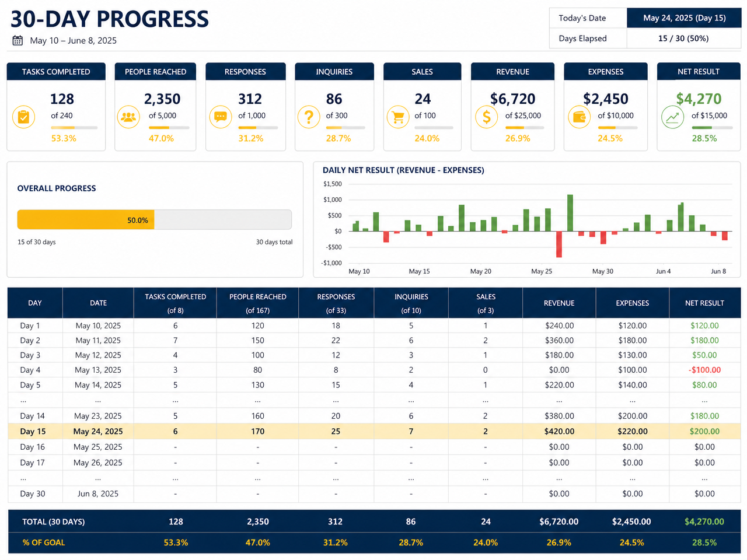Click the wallet icon in Expenses card
Image resolution: width=747 pixels, height=560 pixels.
[579, 117]
